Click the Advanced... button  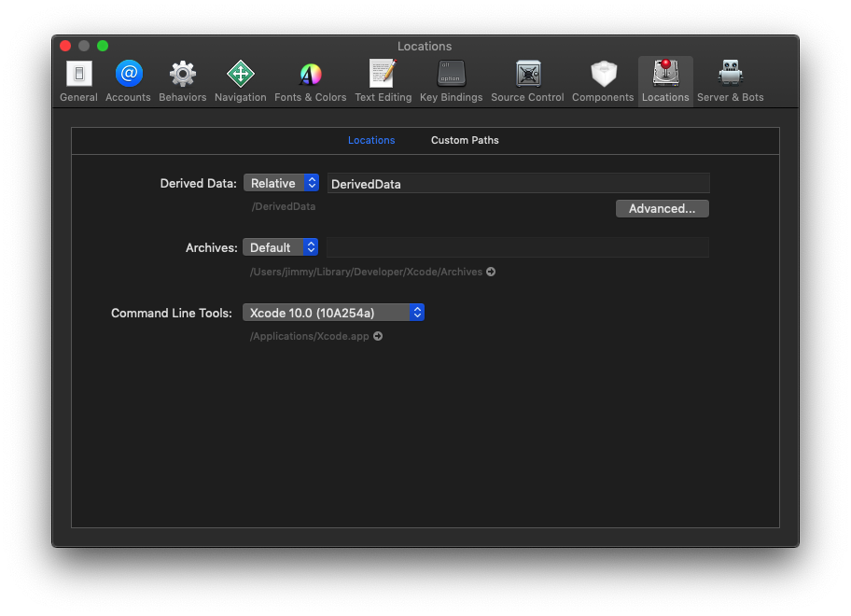click(x=663, y=208)
